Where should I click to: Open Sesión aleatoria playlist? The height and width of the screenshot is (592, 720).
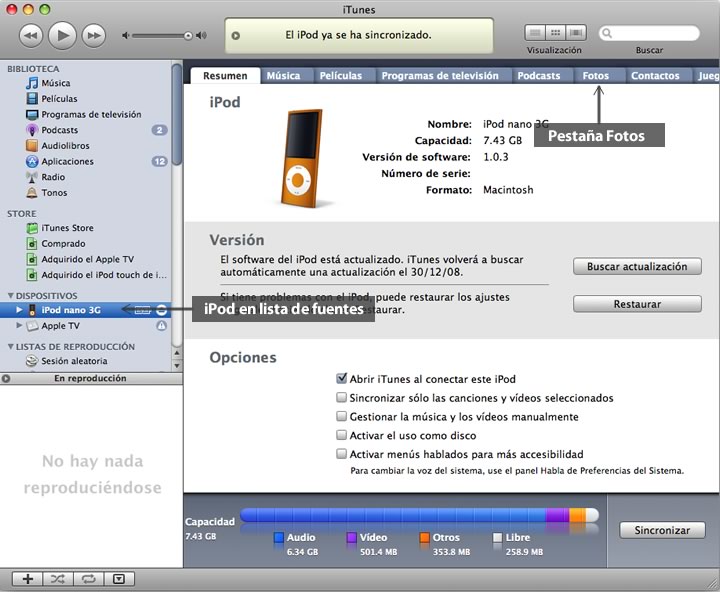(x=74, y=361)
